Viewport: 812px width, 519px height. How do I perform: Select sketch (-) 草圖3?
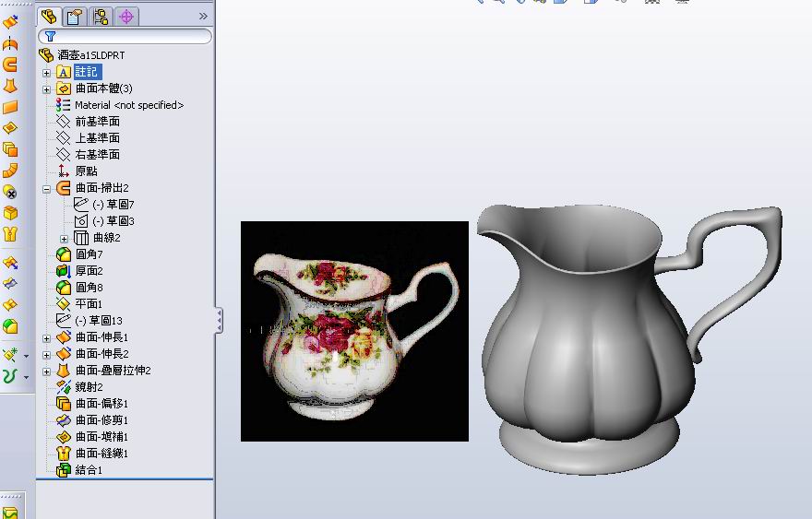tap(113, 221)
